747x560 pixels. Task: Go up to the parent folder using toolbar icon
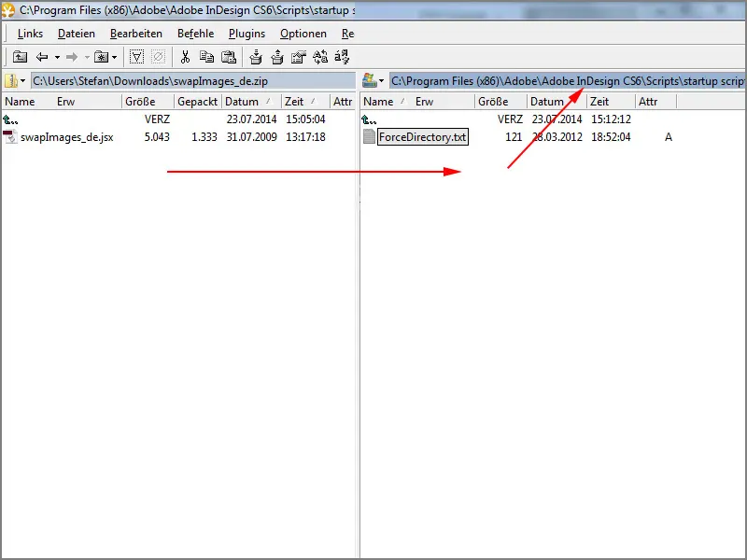pos(20,57)
